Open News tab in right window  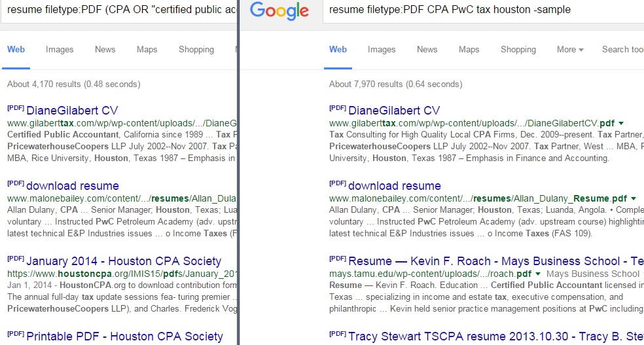click(427, 50)
